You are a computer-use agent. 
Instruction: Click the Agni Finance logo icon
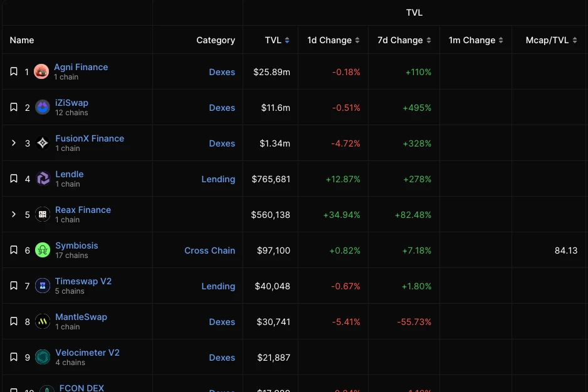[41, 71]
